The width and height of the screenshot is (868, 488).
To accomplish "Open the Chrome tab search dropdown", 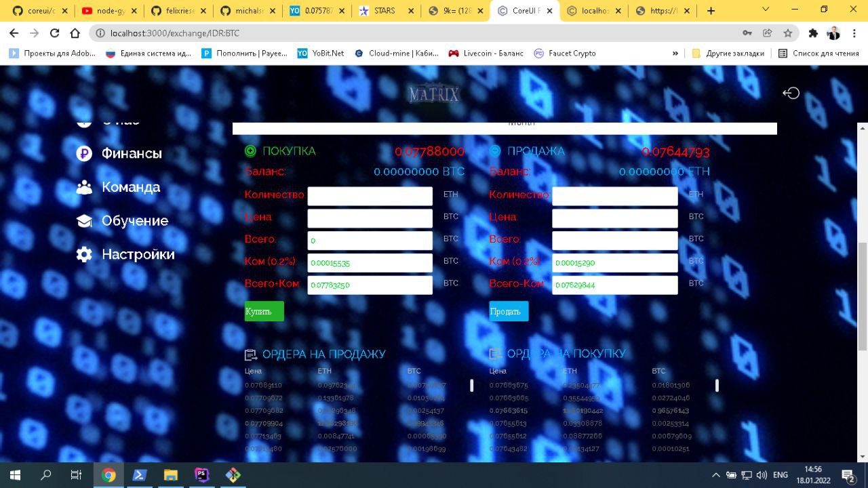I will point(766,10).
